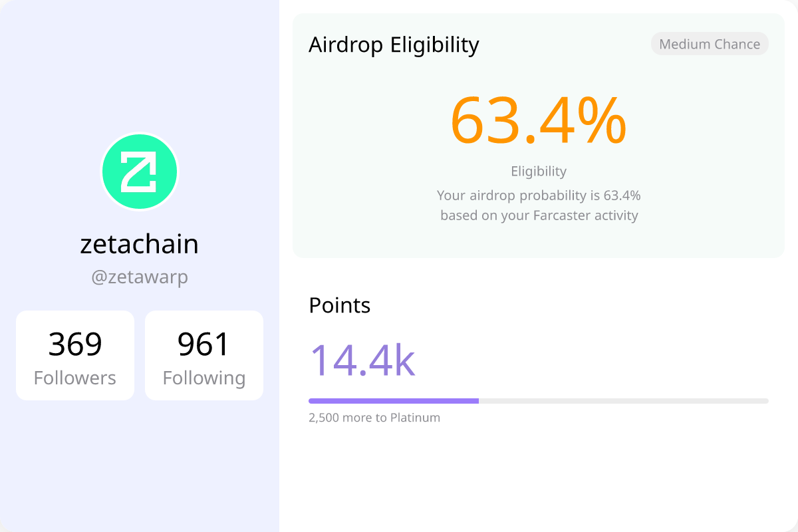Click the airdrop probability description text

[539, 196]
